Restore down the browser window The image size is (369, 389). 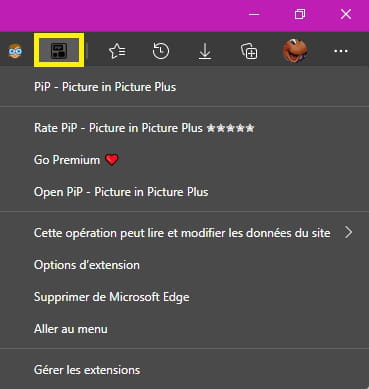pyautogui.click(x=300, y=14)
